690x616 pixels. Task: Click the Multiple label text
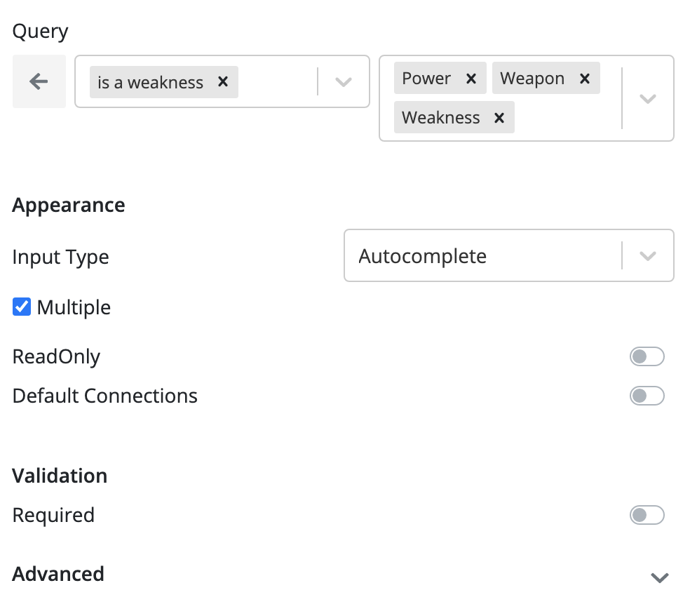point(74,307)
